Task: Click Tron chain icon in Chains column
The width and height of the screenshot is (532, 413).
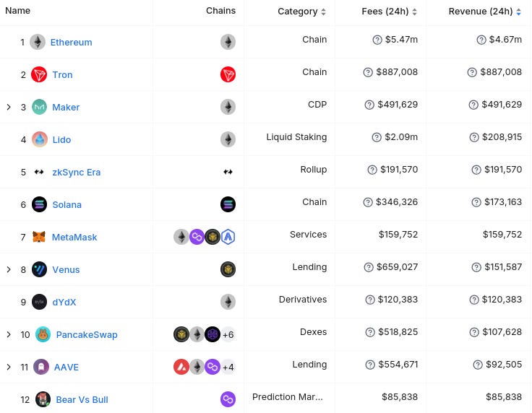Action: (x=228, y=74)
